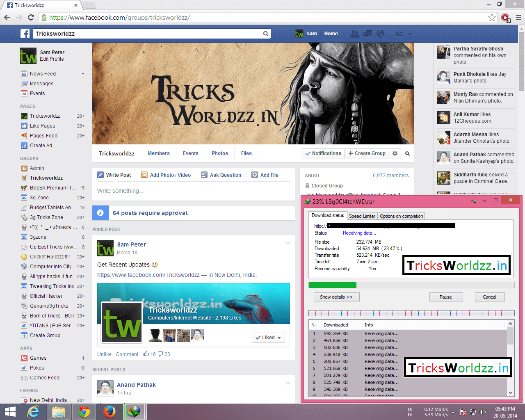Expand the header account dropdown arrow

coord(410,34)
